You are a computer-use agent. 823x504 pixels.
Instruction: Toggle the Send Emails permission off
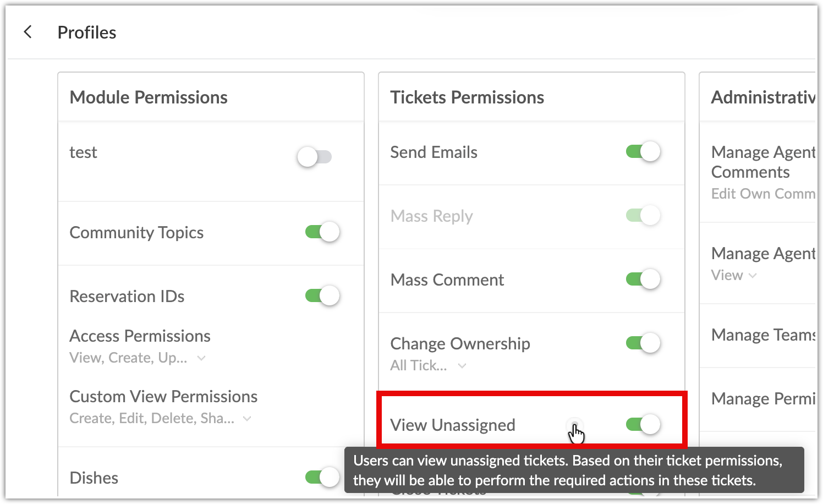[x=643, y=151]
